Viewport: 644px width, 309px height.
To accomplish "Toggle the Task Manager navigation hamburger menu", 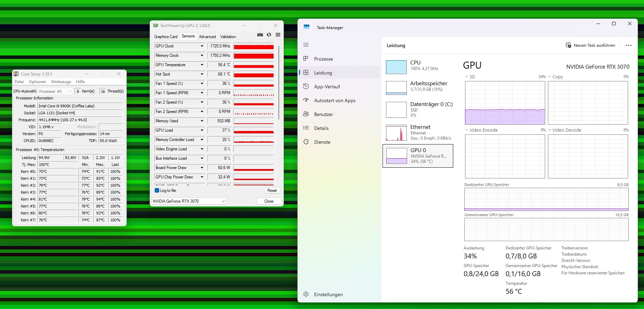I will click(306, 45).
